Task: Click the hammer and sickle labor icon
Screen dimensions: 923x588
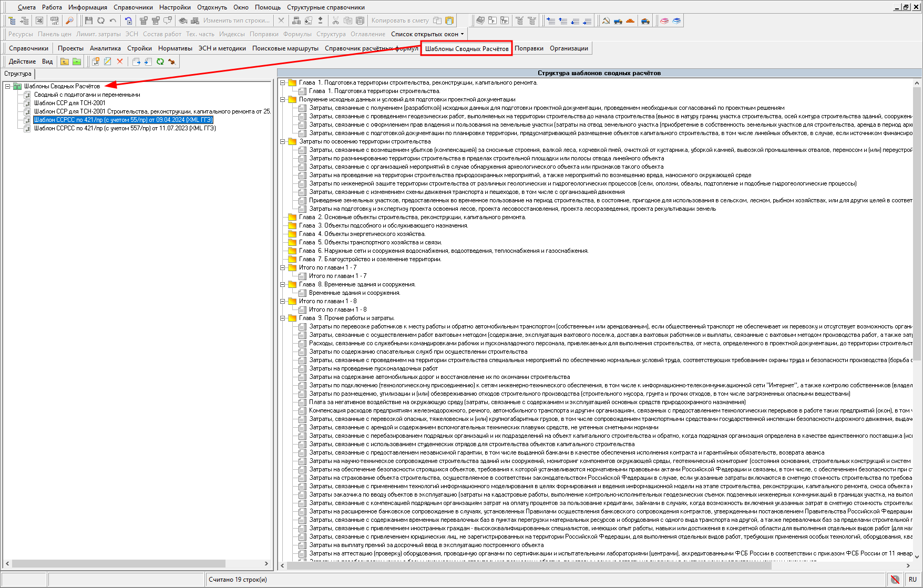Action: pos(606,20)
